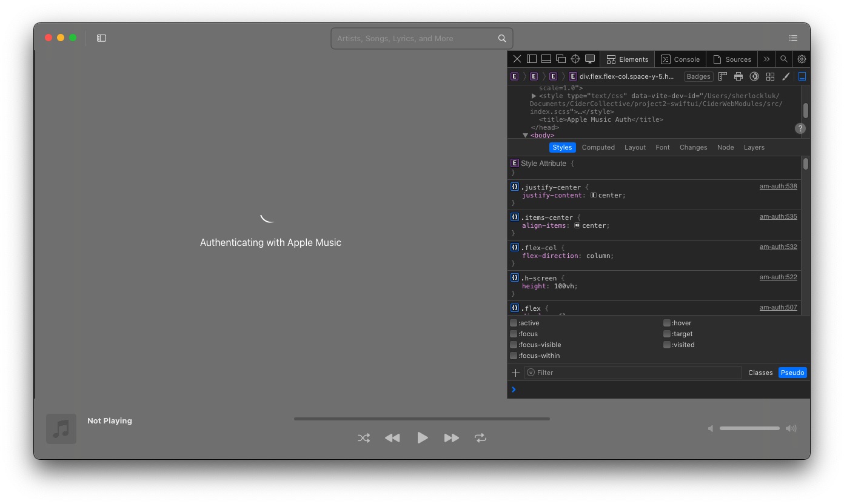Force print media styles icon

[x=738, y=76]
